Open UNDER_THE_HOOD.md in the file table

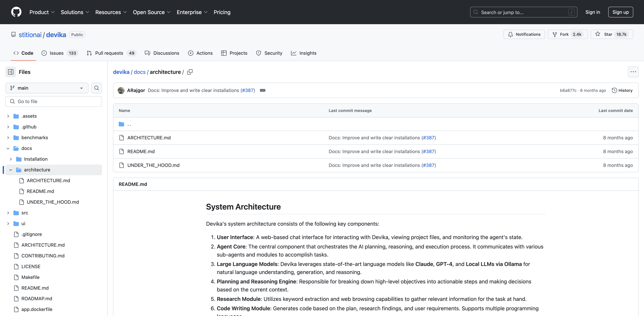(153, 165)
